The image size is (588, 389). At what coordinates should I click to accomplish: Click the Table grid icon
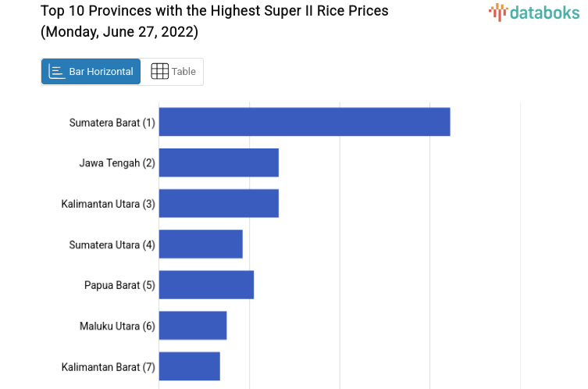159,72
